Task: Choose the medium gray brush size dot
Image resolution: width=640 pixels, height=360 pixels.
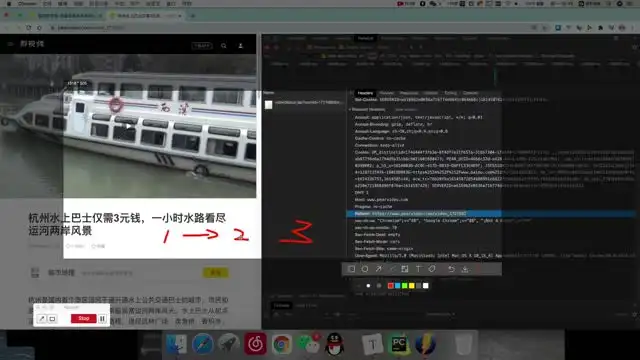Action: pyautogui.click(x=379, y=286)
